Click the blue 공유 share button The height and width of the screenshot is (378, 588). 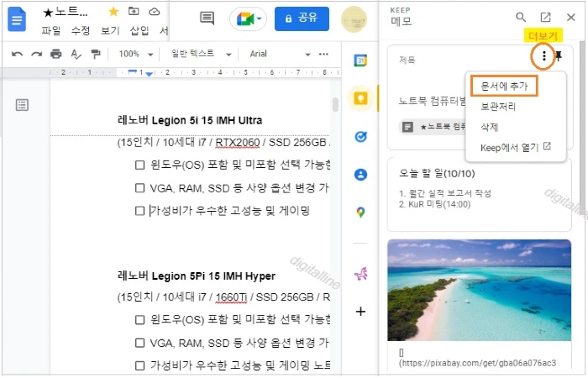[302, 18]
